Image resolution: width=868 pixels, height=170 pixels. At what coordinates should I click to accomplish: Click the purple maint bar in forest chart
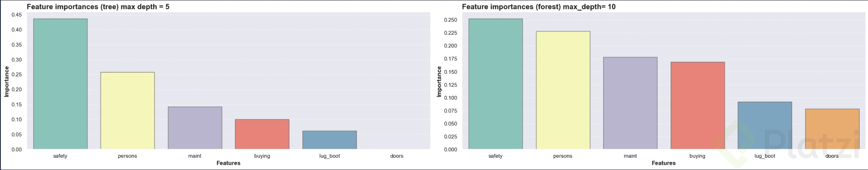point(630,103)
